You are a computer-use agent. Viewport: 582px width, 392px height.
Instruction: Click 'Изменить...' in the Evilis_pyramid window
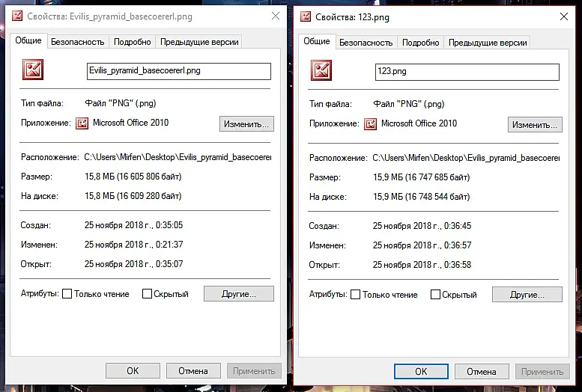pyautogui.click(x=246, y=124)
